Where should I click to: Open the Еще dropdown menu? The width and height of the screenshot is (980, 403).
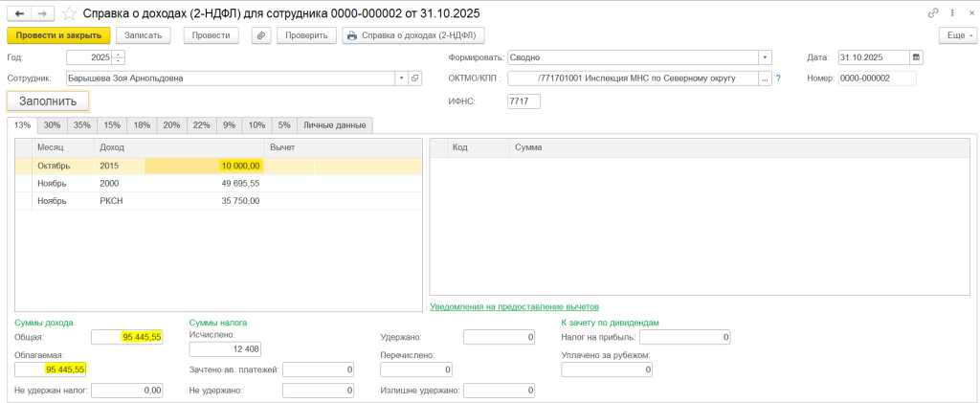click(x=956, y=35)
